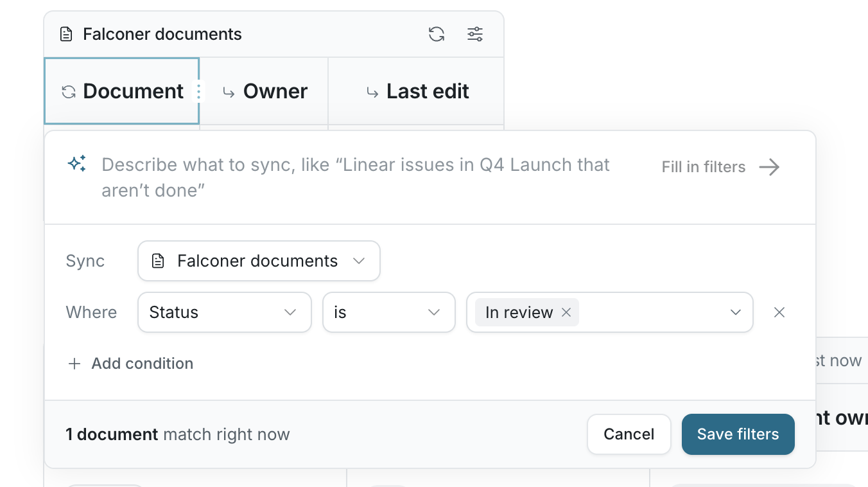Click the Falconer documents panel title
This screenshot has width=868, height=487.
click(162, 34)
